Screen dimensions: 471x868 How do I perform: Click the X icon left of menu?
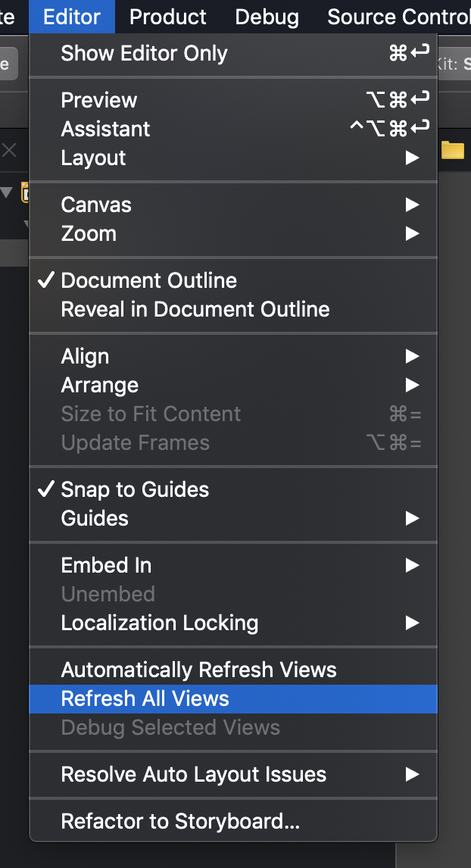[x=9, y=150]
